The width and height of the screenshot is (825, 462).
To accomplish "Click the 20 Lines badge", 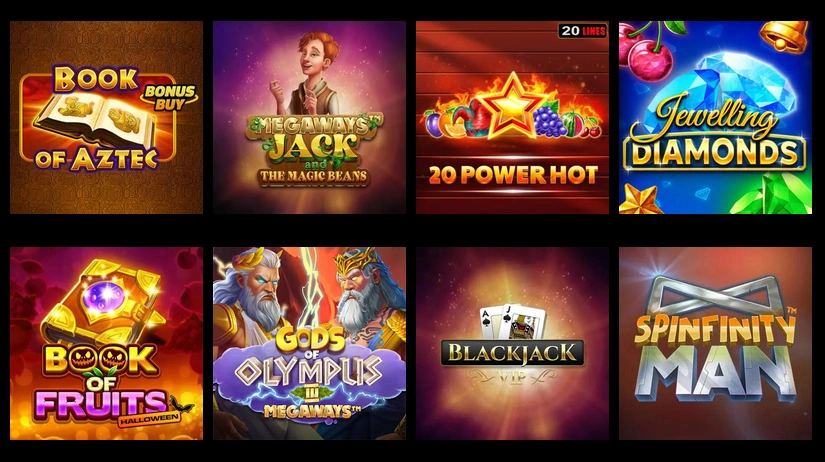I will point(582,31).
